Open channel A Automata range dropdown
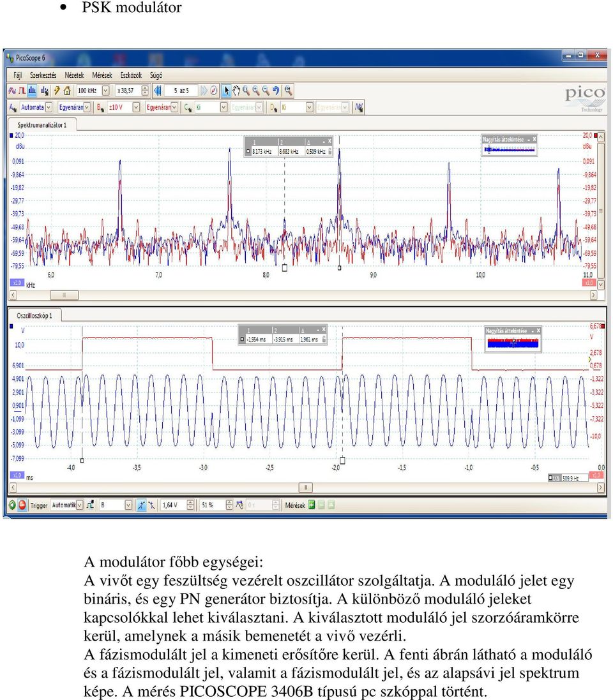Image resolution: width=613 pixels, height=700 pixels. (49, 107)
